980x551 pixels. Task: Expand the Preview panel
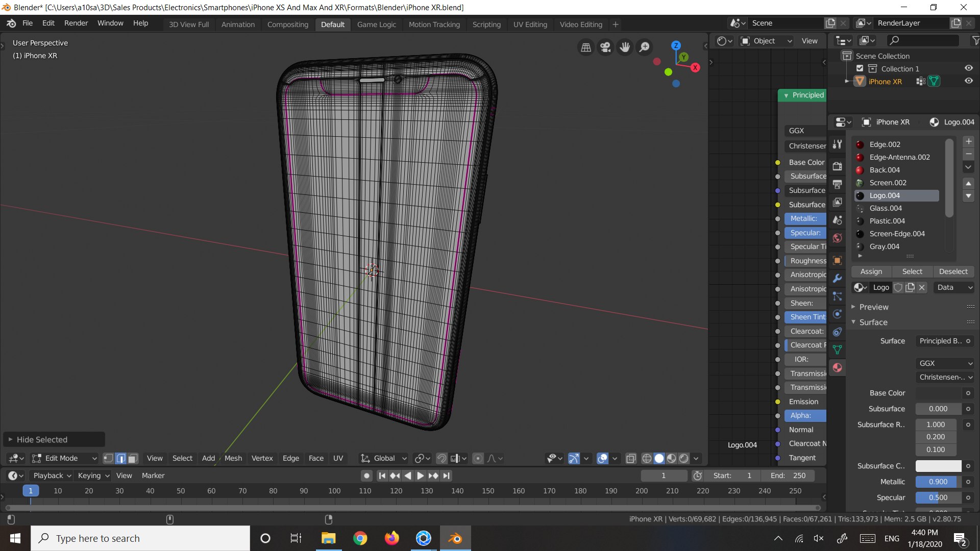pyautogui.click(x=874, y=307)
